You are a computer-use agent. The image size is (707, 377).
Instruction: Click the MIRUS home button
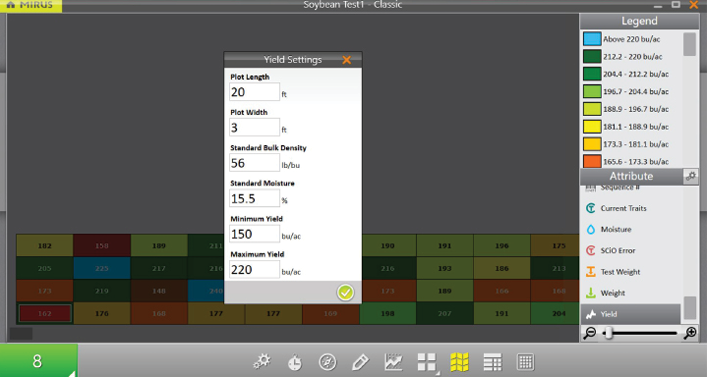31,5
